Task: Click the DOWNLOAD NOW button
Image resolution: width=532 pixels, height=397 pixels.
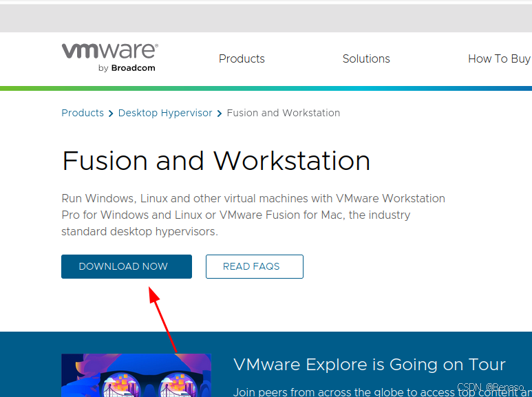Action: pyautogui.click(x=127, y=266)
